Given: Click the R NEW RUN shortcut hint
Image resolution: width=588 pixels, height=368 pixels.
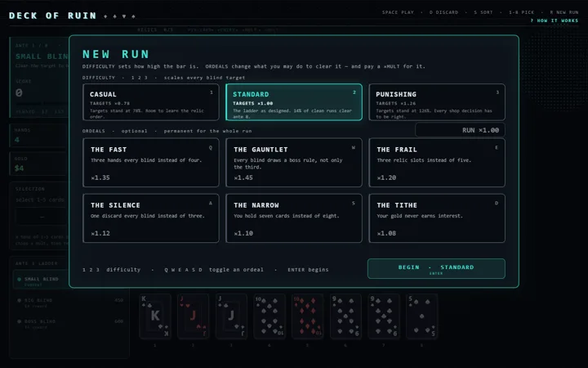Looking at the screenshot, I should [564, 12].
